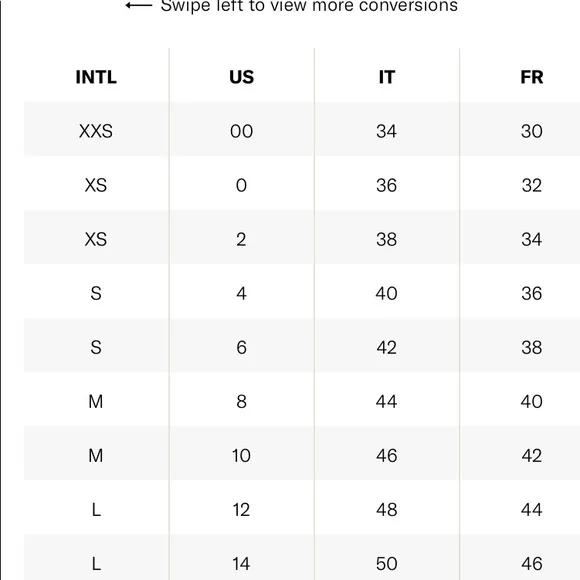Click the XXS size cell
This screenshot has width=580, height=580.
[x=96, y=131]
